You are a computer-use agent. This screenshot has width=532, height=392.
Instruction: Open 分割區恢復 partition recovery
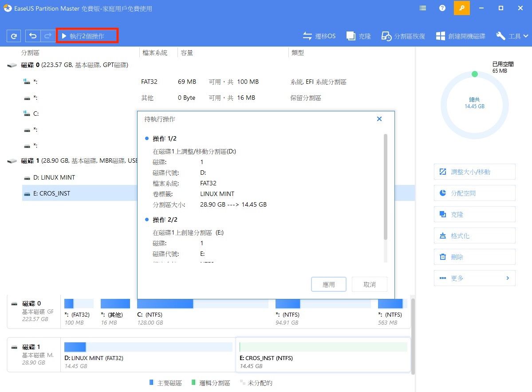click(x=403, y=36)
